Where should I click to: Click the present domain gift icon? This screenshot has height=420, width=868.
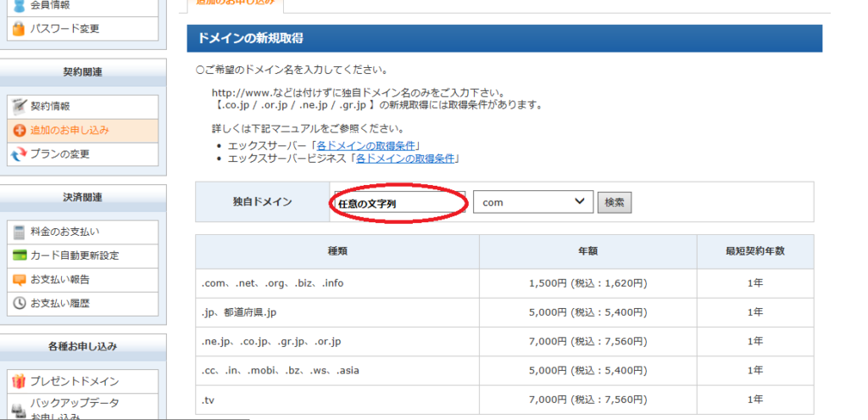tap(19, 381)
